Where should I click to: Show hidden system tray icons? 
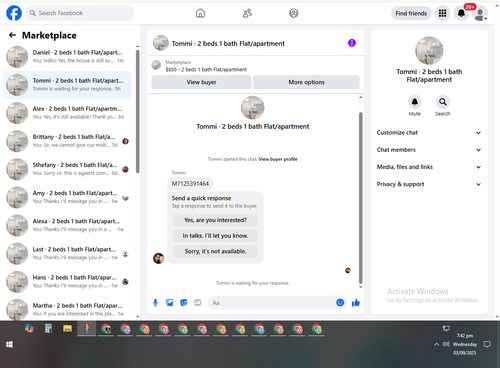(436, 344)
